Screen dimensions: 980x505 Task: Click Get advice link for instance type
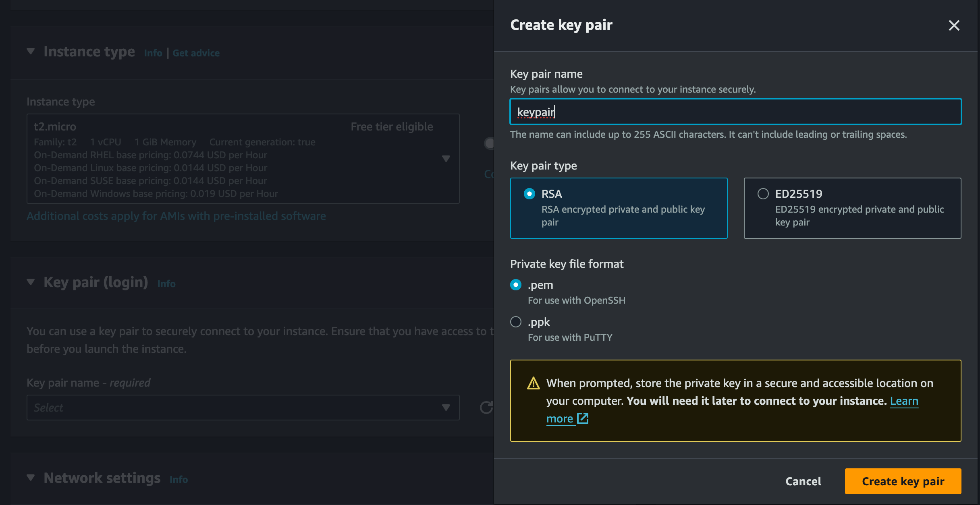click(x=196, y=53)
